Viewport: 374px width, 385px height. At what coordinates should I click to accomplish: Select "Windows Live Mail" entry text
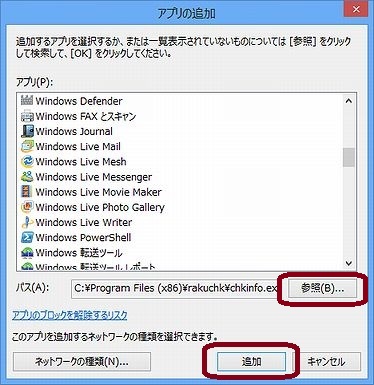click(x=78, y=146)
